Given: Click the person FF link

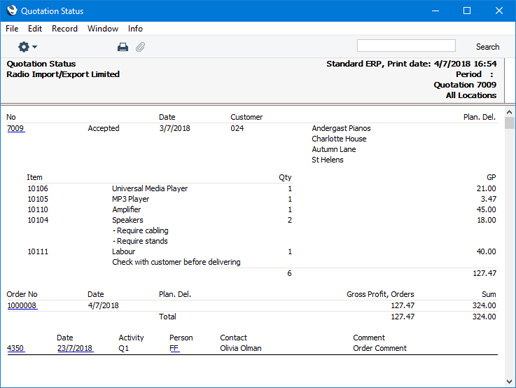Looking at the screenshot, I should [x=174, y=348].
